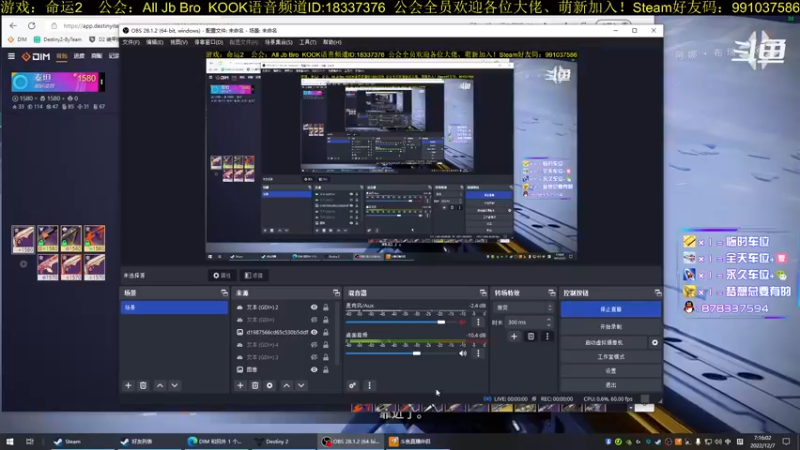Switch to DIM 进度 tab
This screenshot has width=800, height=450.
(79, 56)
